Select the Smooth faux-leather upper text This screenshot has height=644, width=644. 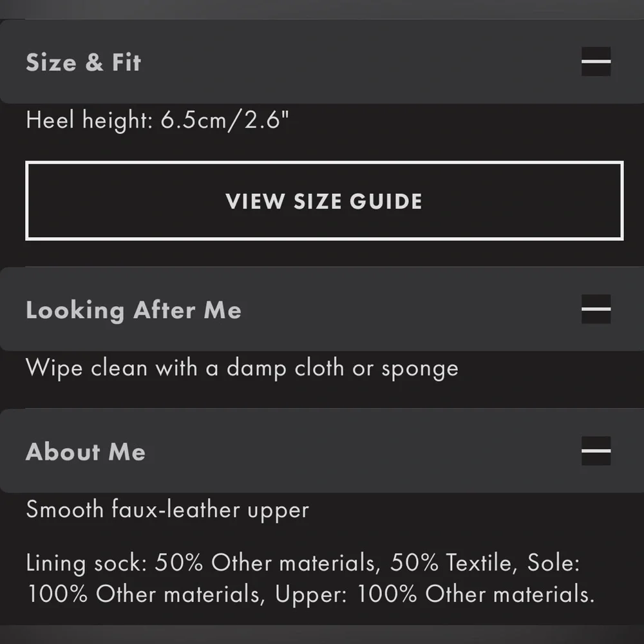[x=167, y=510]
